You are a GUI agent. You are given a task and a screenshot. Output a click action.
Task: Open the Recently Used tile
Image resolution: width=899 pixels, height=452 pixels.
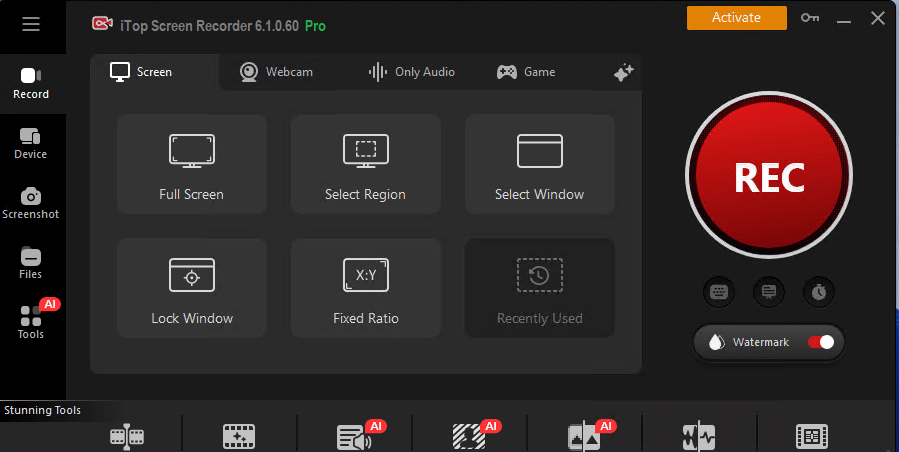[540, 288]
